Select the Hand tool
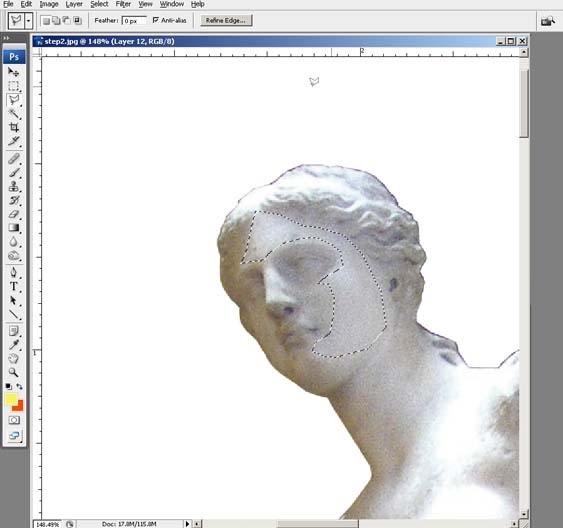 click(14, 359)
